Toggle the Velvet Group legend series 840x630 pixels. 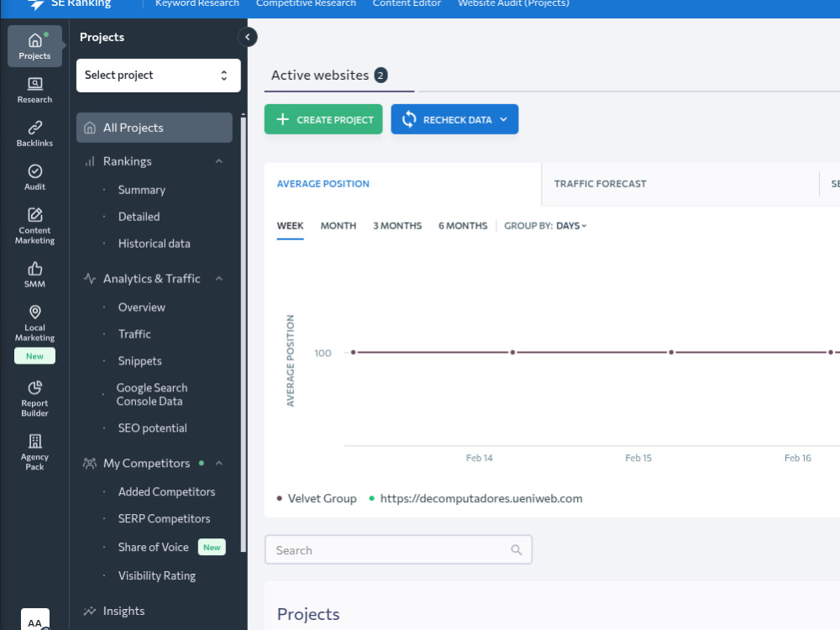pyautogui.click(x=317, y=498)
